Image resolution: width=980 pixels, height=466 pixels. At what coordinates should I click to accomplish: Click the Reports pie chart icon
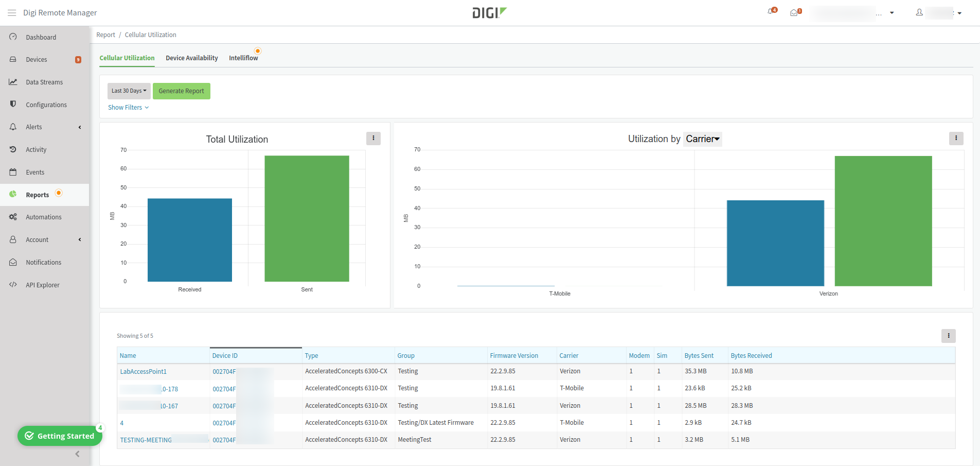tap(13, 195)
